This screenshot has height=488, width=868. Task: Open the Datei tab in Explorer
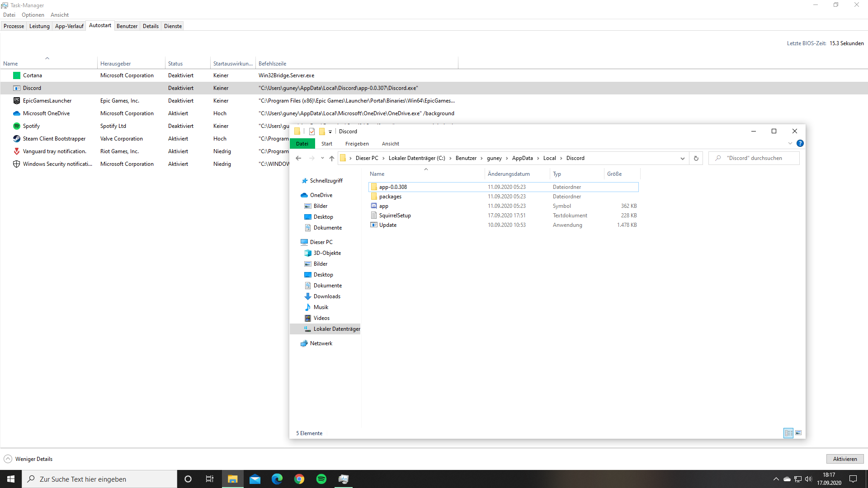[302, 144]
